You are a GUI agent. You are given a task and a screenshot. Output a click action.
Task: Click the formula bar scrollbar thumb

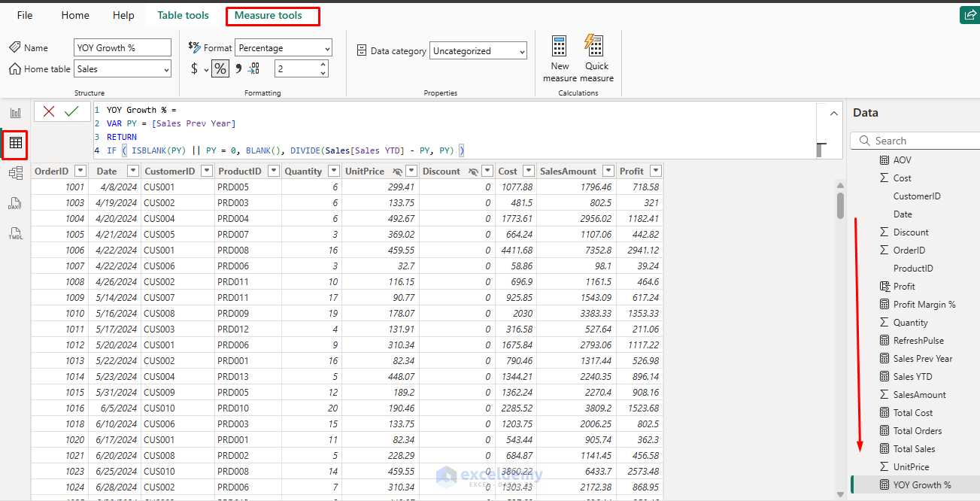[820, 150]
